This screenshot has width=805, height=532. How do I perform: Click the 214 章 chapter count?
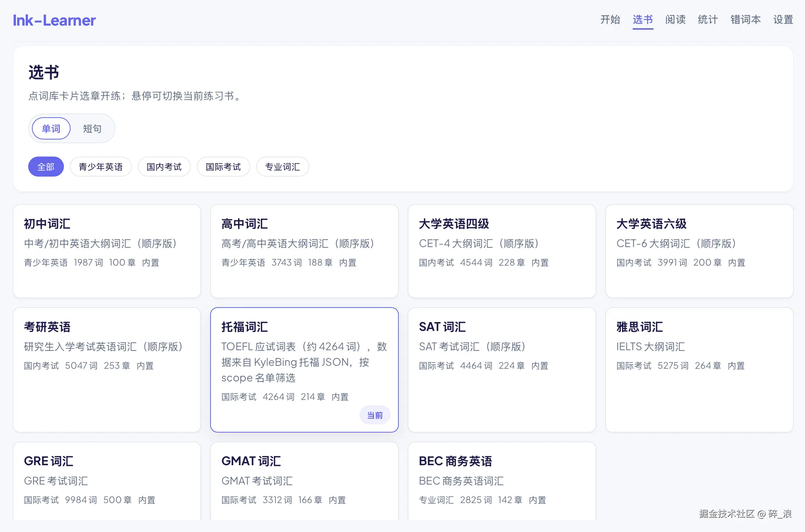[x=313, y=397]
